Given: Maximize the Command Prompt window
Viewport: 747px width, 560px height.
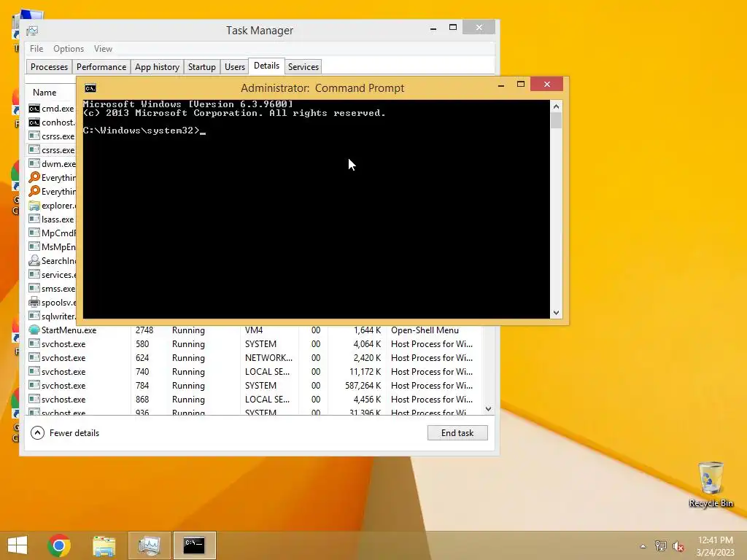Looking at the screenshot, I should point(521,85).
